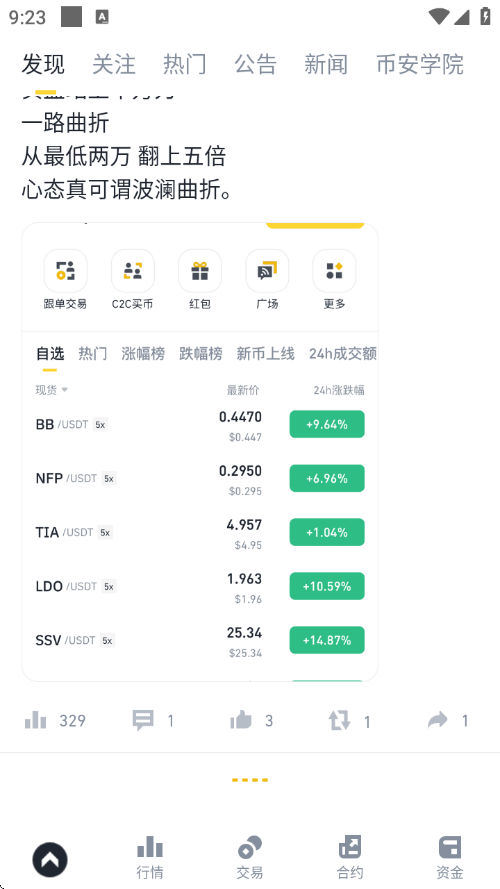Screen dimensions: 500x889
Task: Open the 币安学院 academy tab
Action: pos(420,64)
